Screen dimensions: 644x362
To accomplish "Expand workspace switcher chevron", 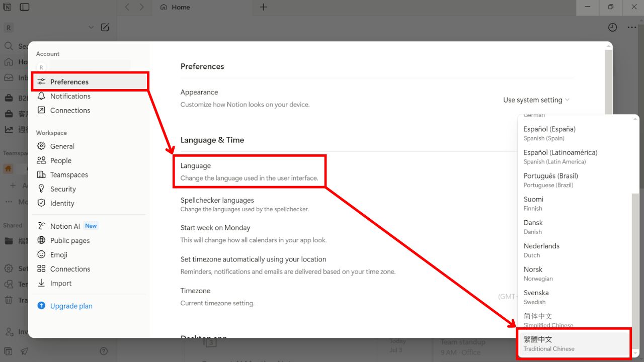I will pos(91,28).
